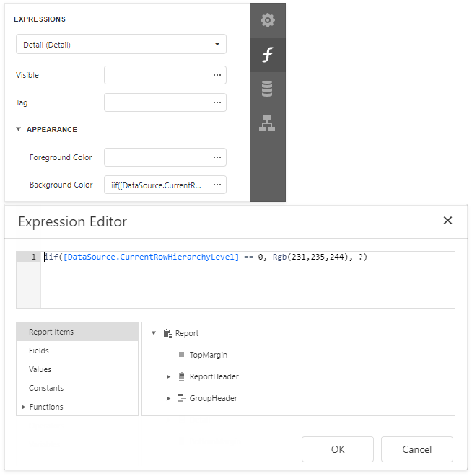
Task: Select the Constants category
Action: click(77, 388)
